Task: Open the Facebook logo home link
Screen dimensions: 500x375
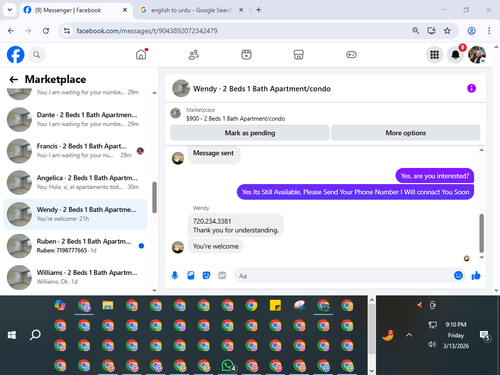Action: [x=16, y=55]
